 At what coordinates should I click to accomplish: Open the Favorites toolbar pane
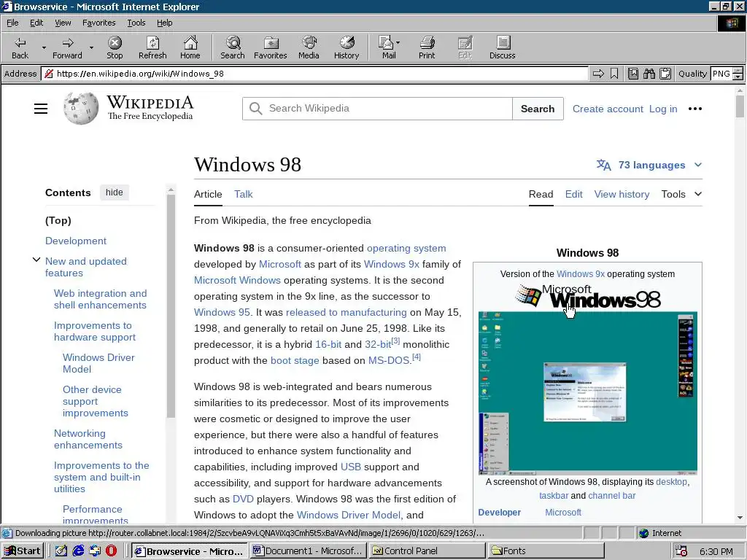tap(271, 47)
